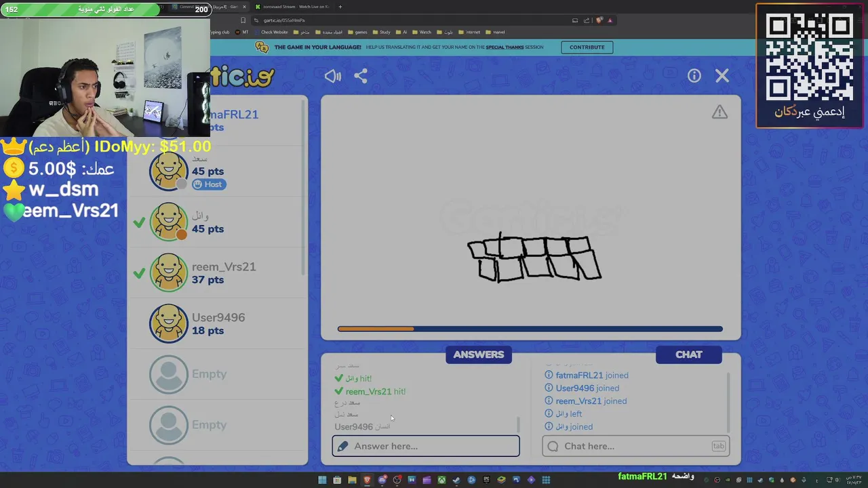Open the 'Check Website' bookmark
The width and height of the screenshot is (868, 488).
point(270,32)
